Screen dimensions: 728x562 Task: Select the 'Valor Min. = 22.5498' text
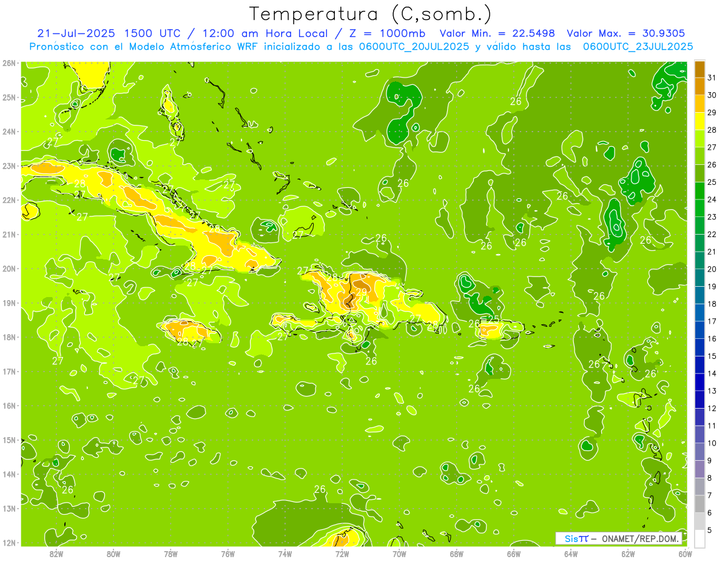497,33
